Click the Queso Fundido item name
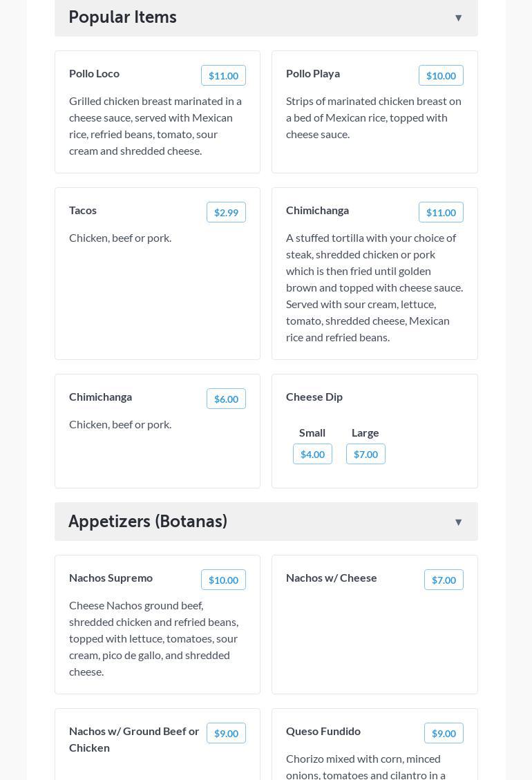Image resolution: width=532 pixels, height=780 pixels. coord(323,731)
